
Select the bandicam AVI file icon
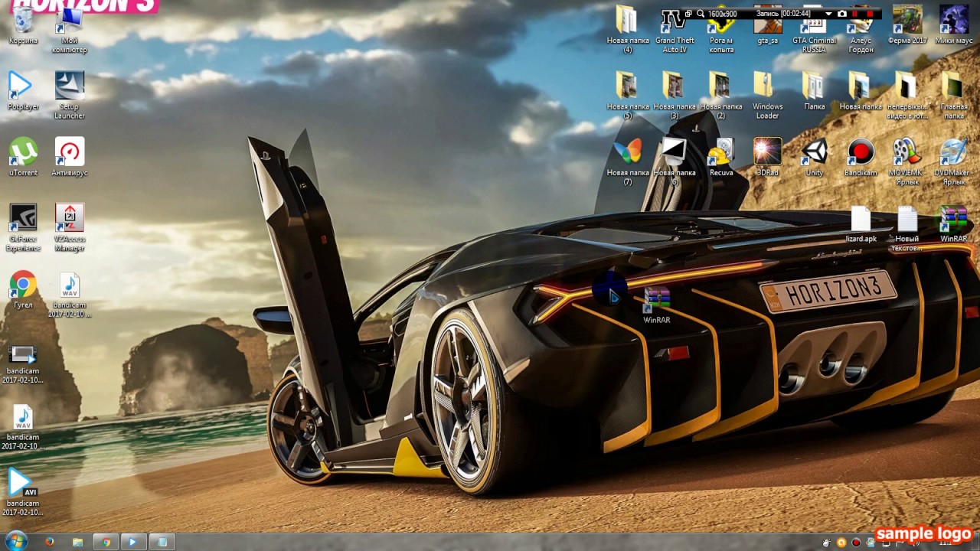click(x=23, y=492)
